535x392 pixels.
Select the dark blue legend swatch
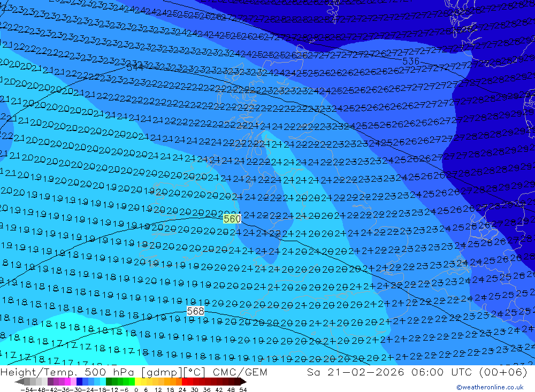[x=79, y=382]
